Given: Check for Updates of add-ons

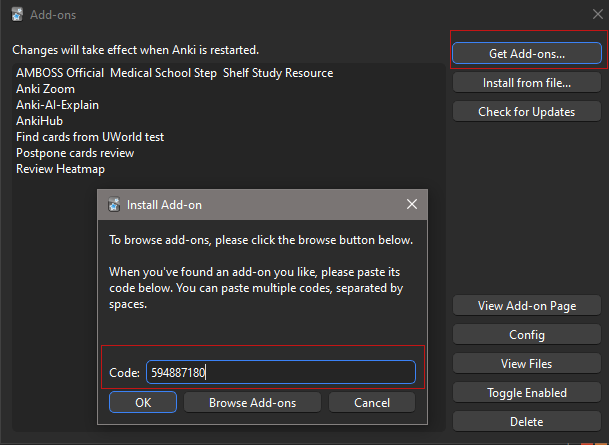Looking at the screenshot, I should click(x=527, y=112).
